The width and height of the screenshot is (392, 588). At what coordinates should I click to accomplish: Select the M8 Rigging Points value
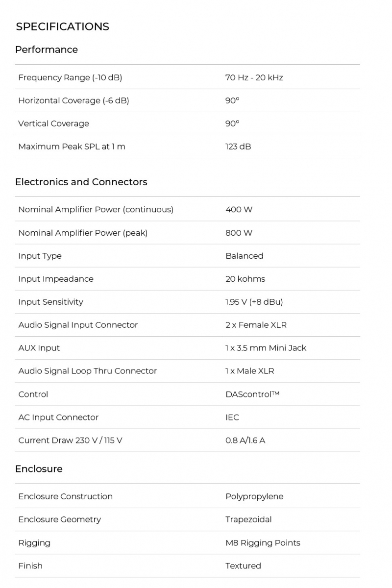click(x=263, y=543)
